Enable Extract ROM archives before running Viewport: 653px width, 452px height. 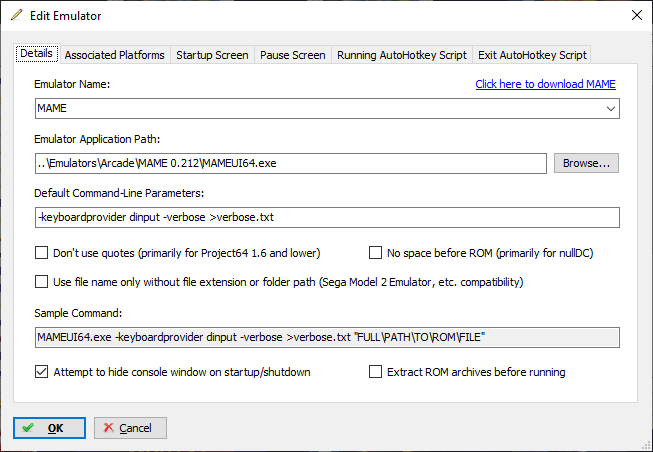(375, 372)
